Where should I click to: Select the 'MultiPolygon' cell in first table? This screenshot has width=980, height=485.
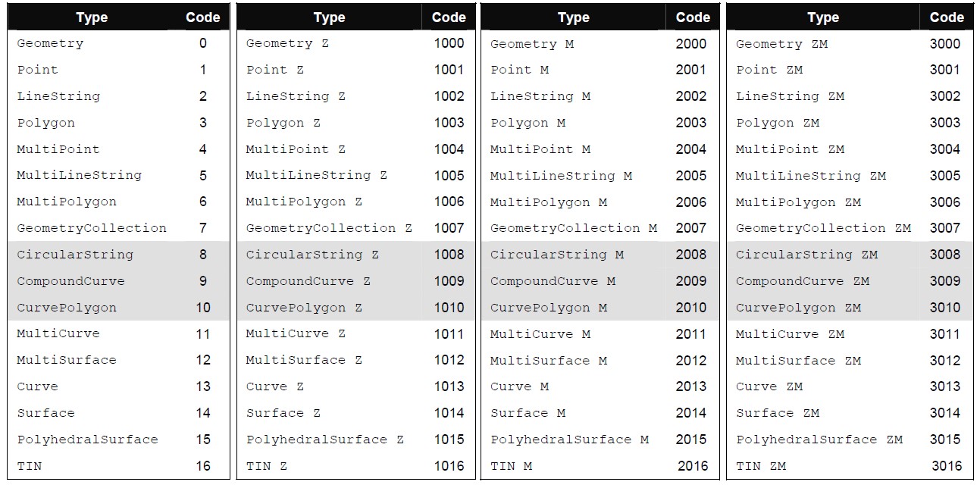(x=67, y=202)
